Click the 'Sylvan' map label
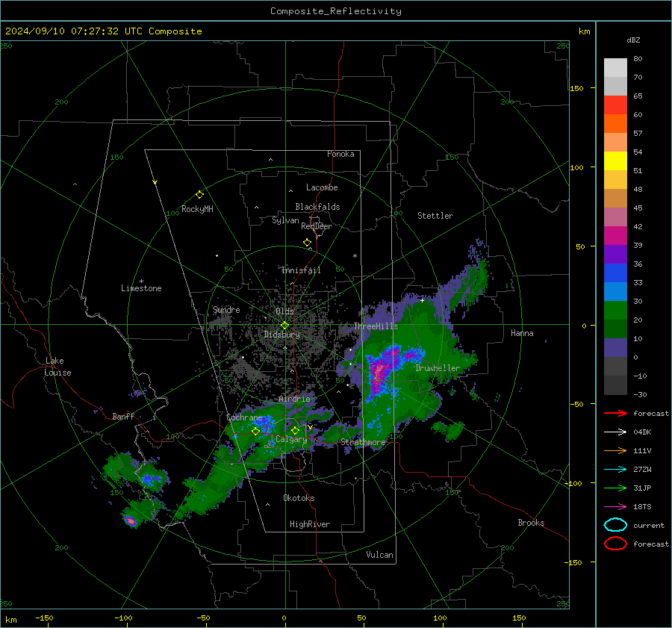672x628 pixels. click(285, 220)
